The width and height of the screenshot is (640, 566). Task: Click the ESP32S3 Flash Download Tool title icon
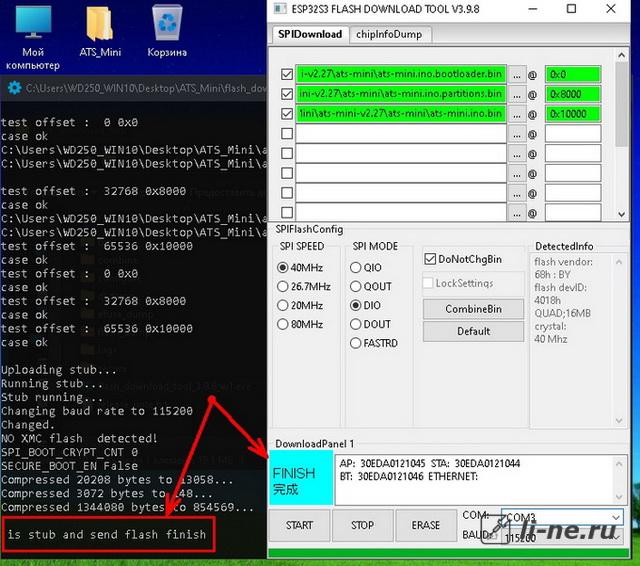[x=280, y=9]
